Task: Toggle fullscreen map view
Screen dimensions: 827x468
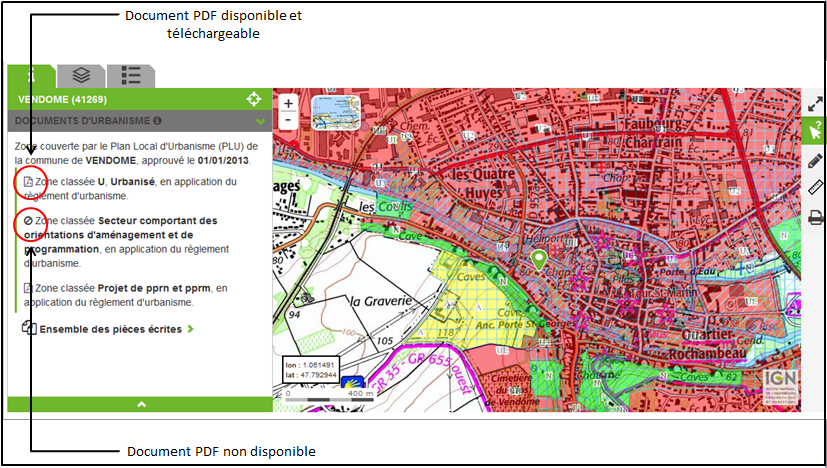Action: (x=815, y=103)
